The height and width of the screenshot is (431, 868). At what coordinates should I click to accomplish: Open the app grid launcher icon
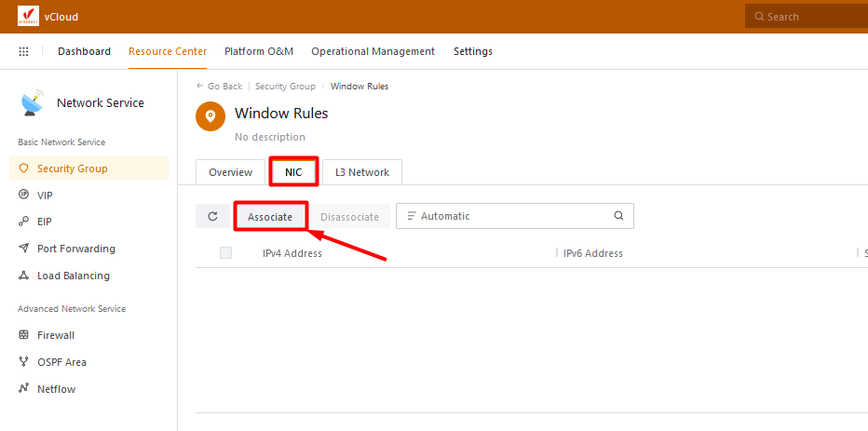coord(23,52)
